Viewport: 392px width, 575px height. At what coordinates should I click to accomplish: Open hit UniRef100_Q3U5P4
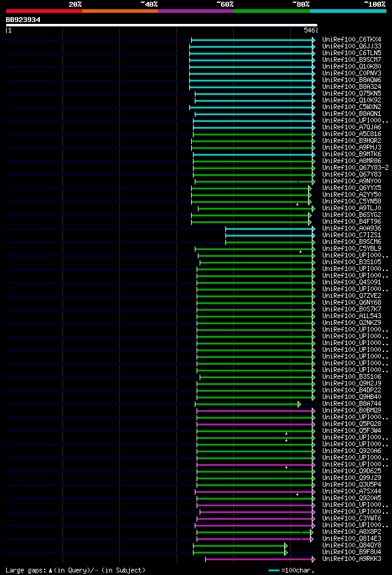[352, 484]
